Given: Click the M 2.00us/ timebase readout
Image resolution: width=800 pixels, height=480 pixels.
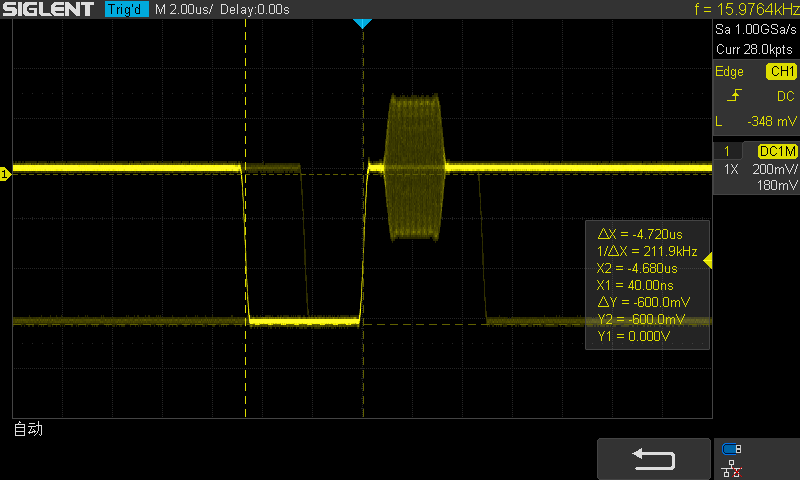Looking at the screenshot, I should pos(184,9).
